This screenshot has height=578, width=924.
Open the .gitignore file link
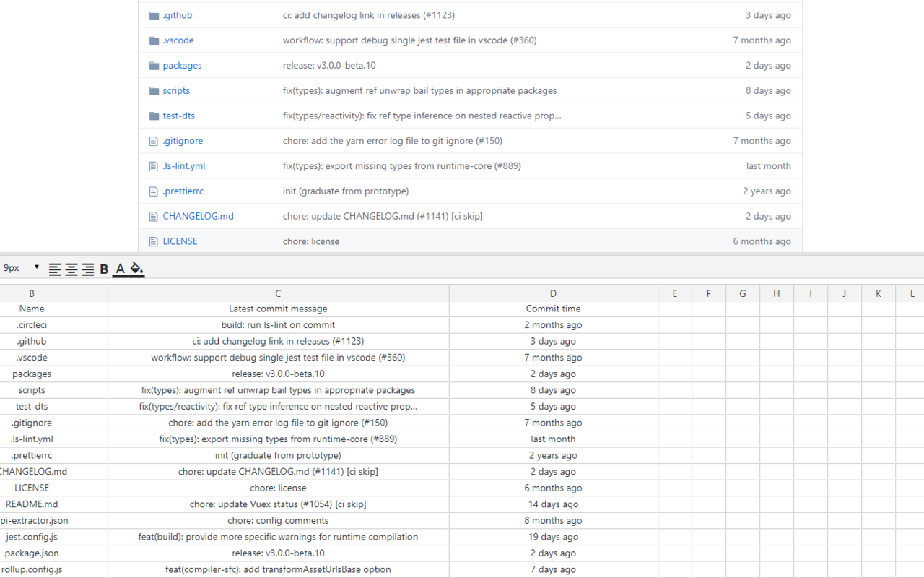(x=183, y=141)
